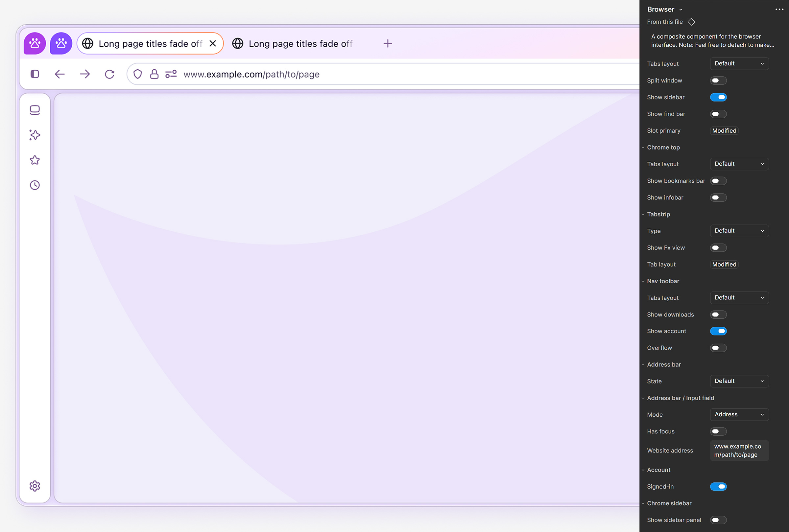The width and height of the screenshot is (789, 532).
Task: Open the Browser component name dropdown
Action: click(x=665, y=10)
